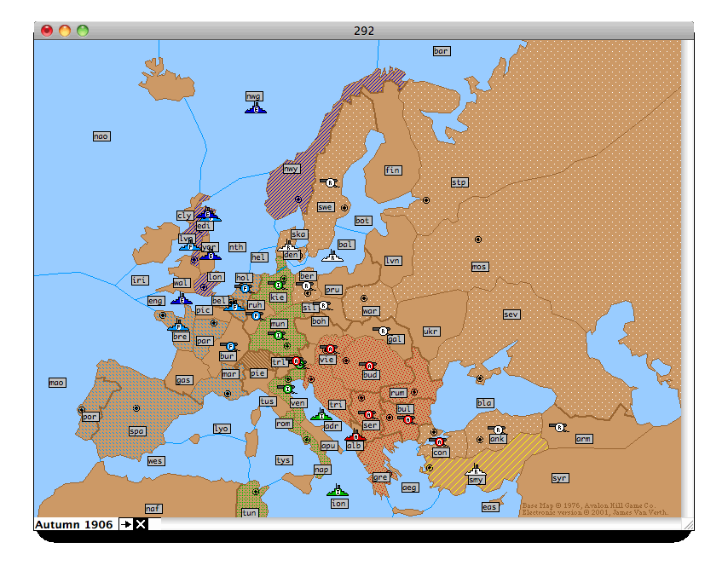Click the tun province label
Viewport: 728px width, 577px height.
point(249,512)
